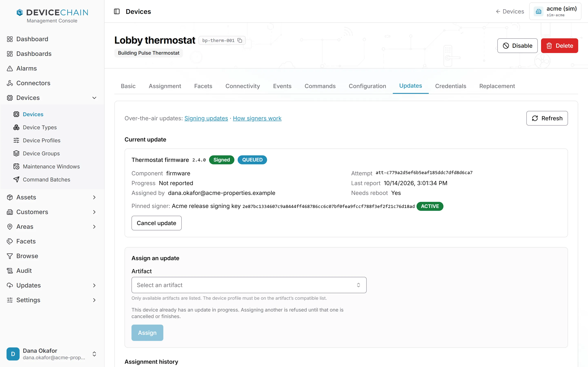Click the Refresh button
The image size is (588, 367).
point(547,118)
